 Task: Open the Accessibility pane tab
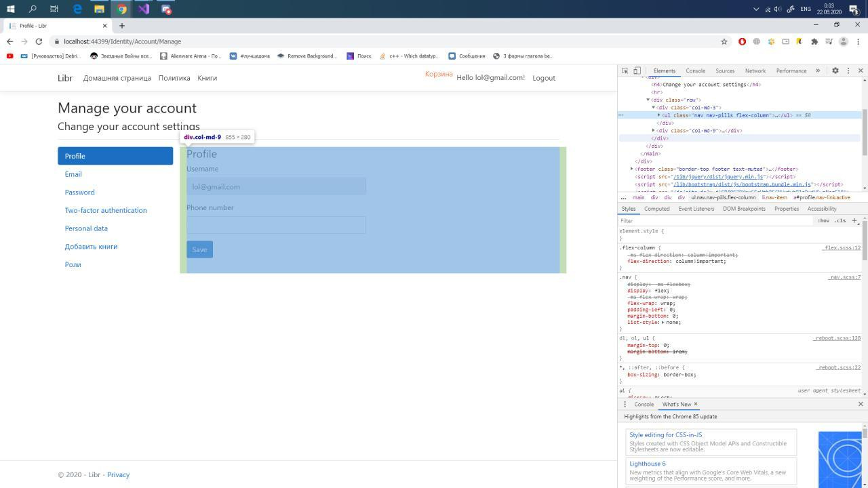point(822,209)
